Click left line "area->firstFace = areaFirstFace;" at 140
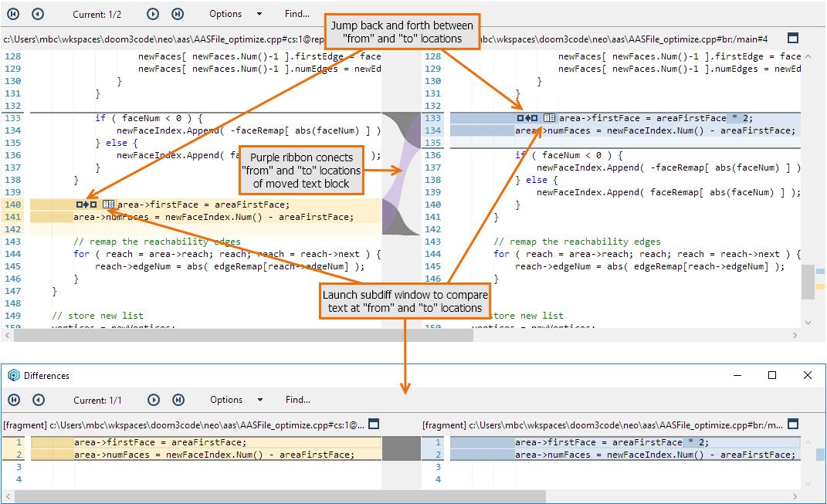827x504 pixels. [x=204, y=205]
